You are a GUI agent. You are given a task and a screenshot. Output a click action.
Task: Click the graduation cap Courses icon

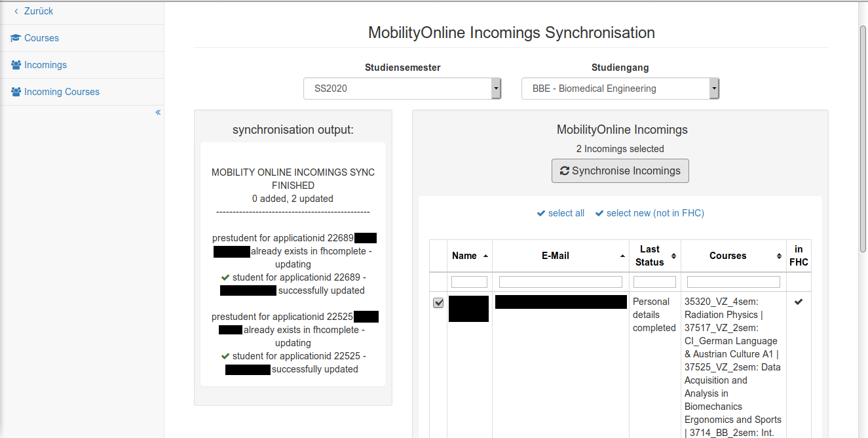click(x=16, y=38)
